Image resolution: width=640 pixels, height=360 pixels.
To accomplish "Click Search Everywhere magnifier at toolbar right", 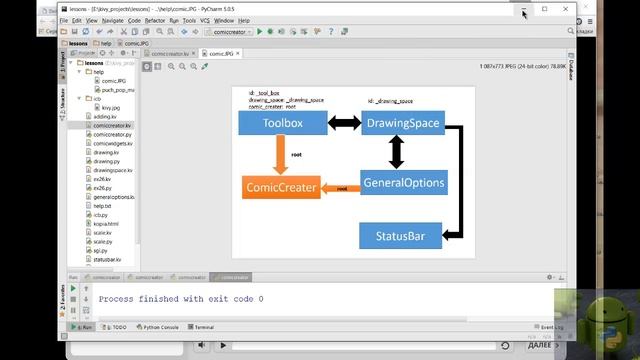I will pyautogui.click(x=571, y=31).
